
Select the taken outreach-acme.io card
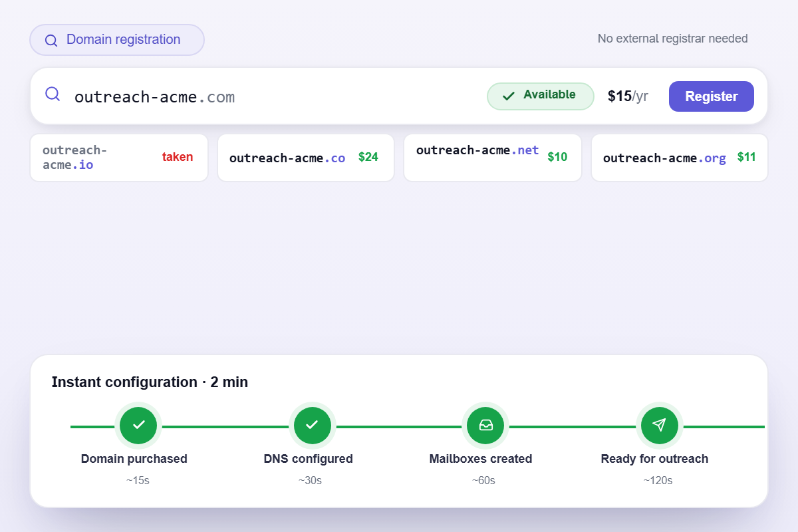click(119, 158)
